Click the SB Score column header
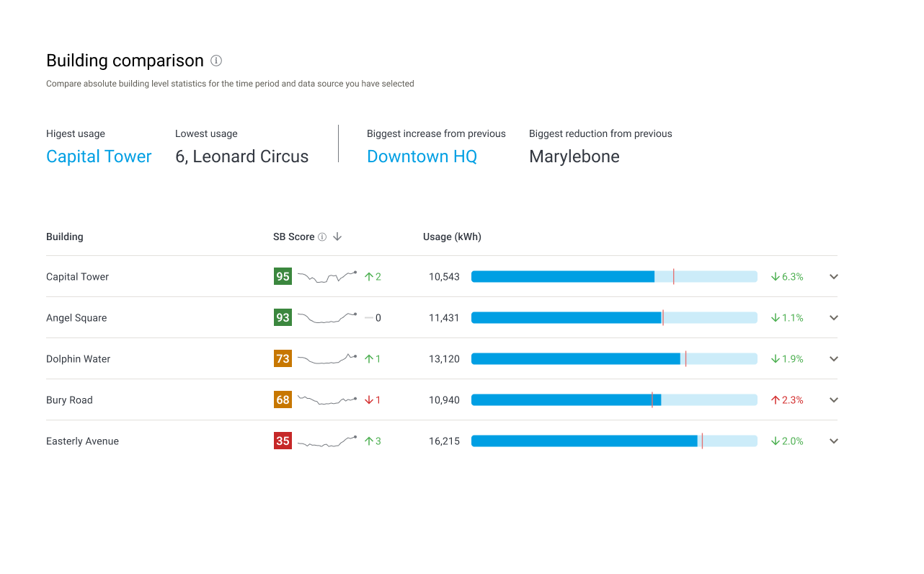 (294, 237)
